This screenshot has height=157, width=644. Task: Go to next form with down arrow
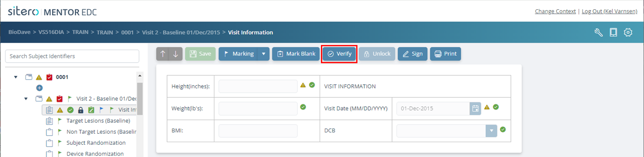[176, 54]
